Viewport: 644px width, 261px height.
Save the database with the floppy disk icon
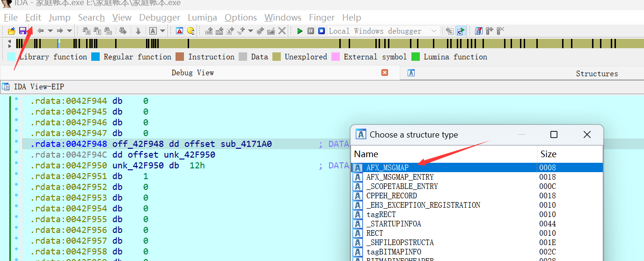pos(22,31)
